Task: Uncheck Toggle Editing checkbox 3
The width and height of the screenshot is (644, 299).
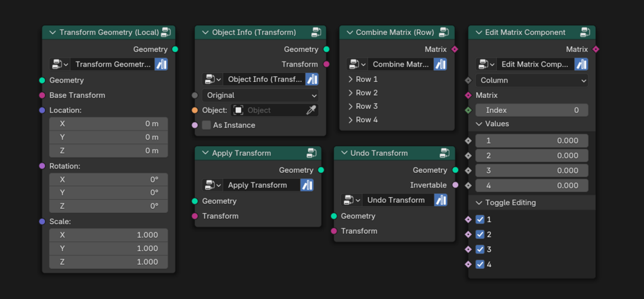Action: click(x=480, y=250)
